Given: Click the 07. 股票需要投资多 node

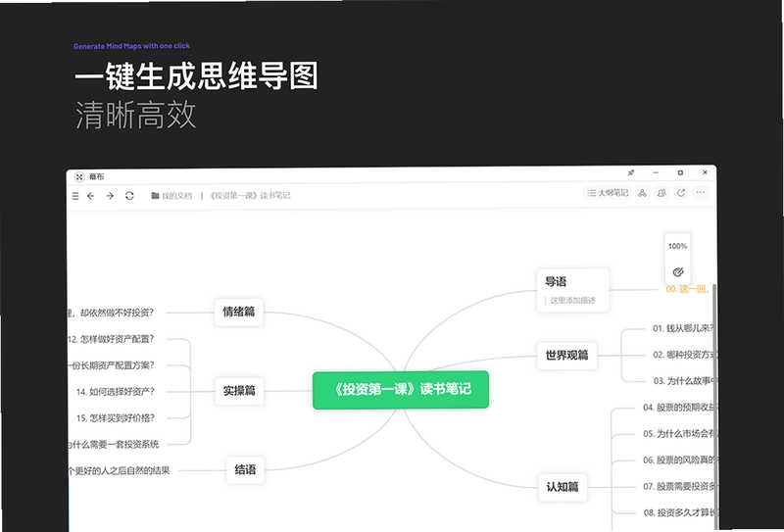Looking at the screenshot, I should (x=679, y=486).
